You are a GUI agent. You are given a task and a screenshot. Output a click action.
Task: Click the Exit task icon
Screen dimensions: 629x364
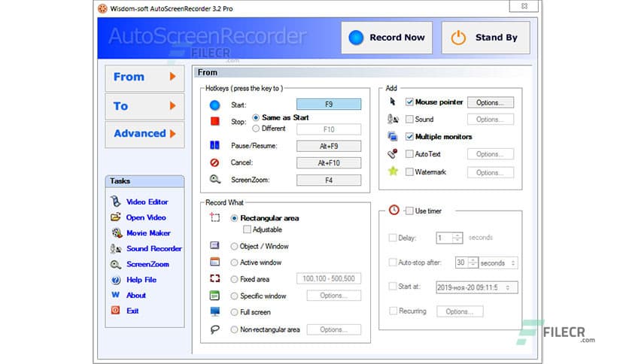coord(116,311)
